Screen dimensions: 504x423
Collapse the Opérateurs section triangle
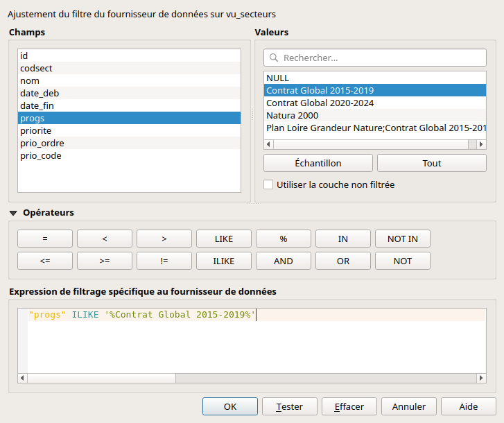pyautogui.click(x=13, y=213)
